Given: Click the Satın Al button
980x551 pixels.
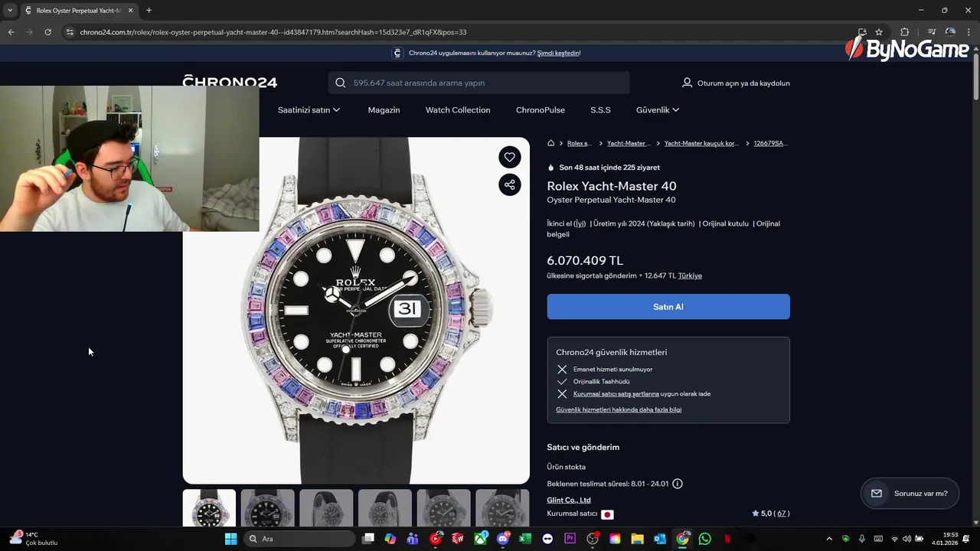Looking at the screenshot, I should [x=668, y=307].
